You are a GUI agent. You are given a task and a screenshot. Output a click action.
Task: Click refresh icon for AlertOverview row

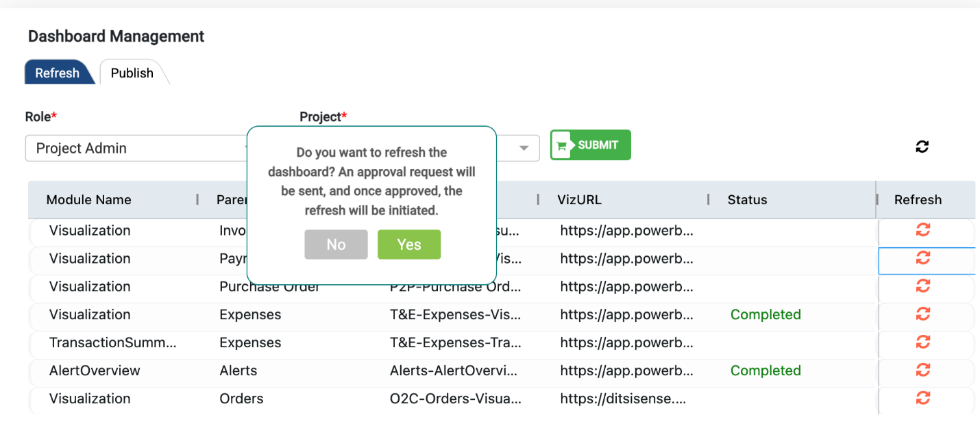click(923, 370)
